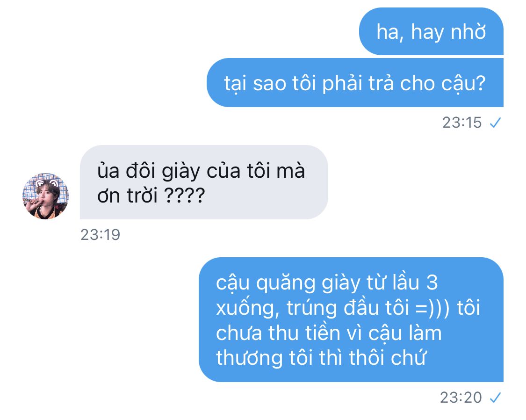Select the 'tại sao tôi phải trả cho cậu?' message

click(355, 82)
